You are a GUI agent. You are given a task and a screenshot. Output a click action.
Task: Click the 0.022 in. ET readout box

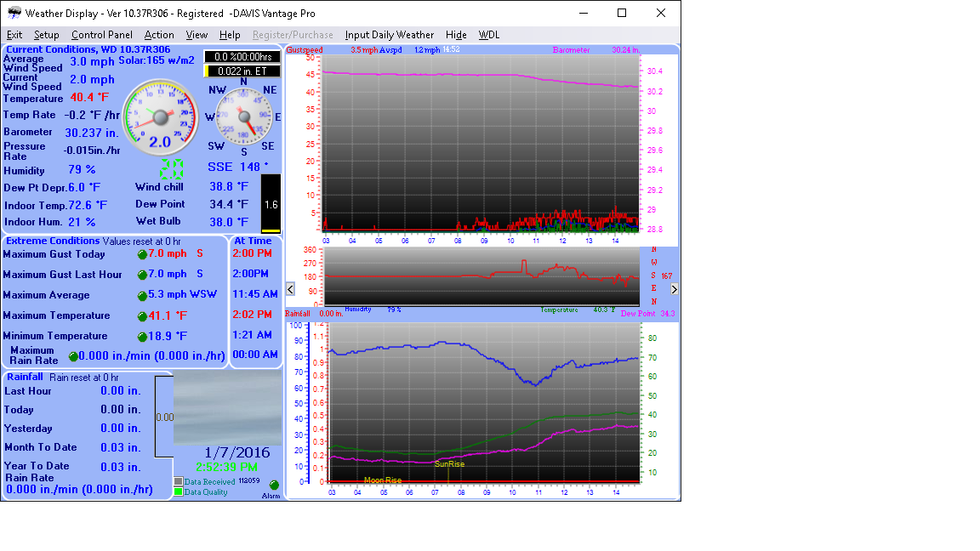point(242,71)
